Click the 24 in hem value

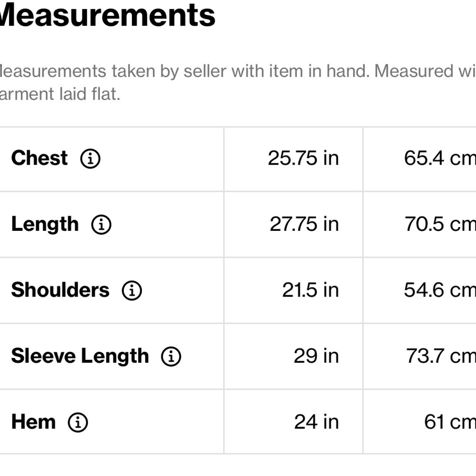click(317, 422)
